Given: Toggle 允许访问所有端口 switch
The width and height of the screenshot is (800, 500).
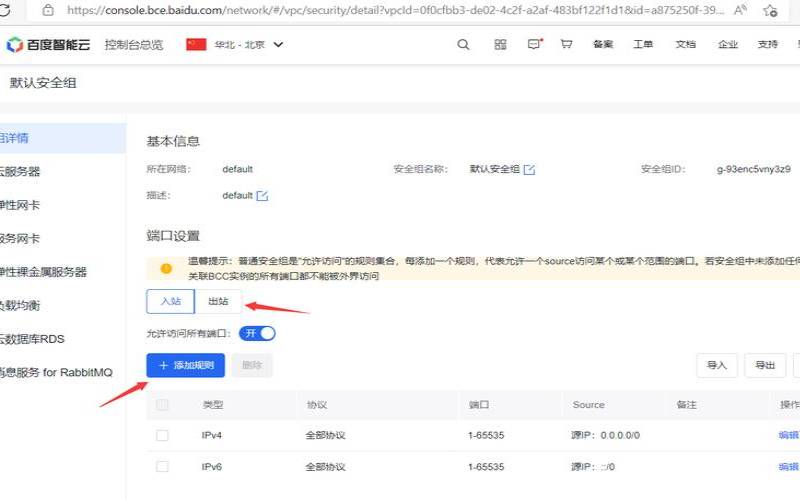Looking at the screenshot, I should click(257, 334).
